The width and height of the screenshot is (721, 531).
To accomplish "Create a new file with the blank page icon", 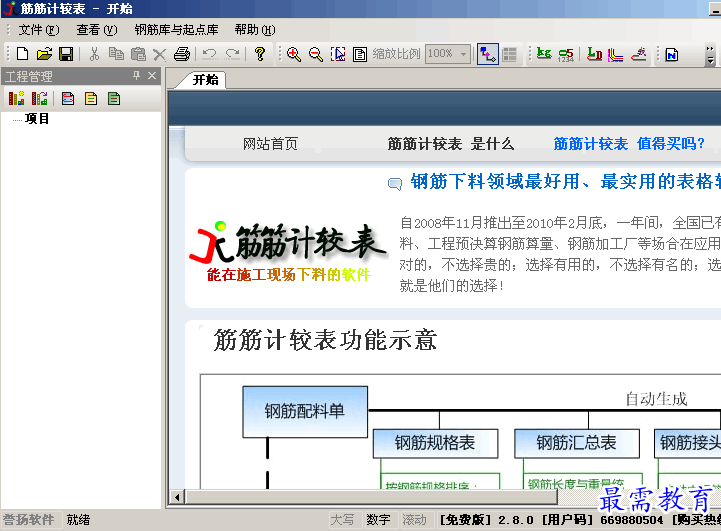I will click(22, 54).
